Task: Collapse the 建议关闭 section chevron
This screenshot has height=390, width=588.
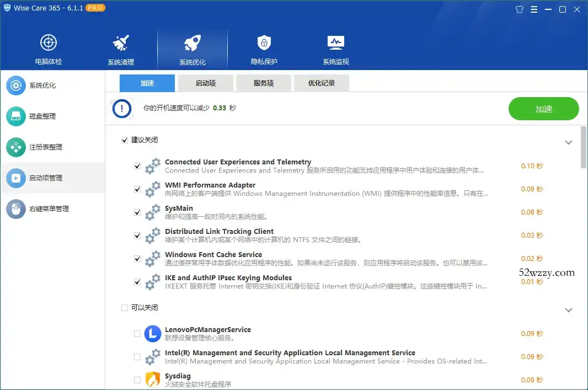Action: click(569, 142)
